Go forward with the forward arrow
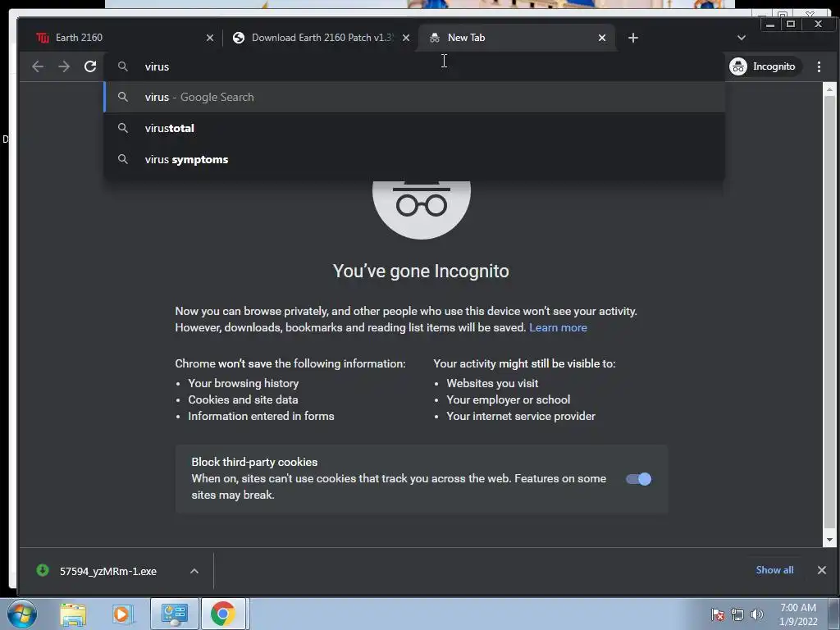The width and height of the screenshot is (840, 630). click(x=64, y=66)
